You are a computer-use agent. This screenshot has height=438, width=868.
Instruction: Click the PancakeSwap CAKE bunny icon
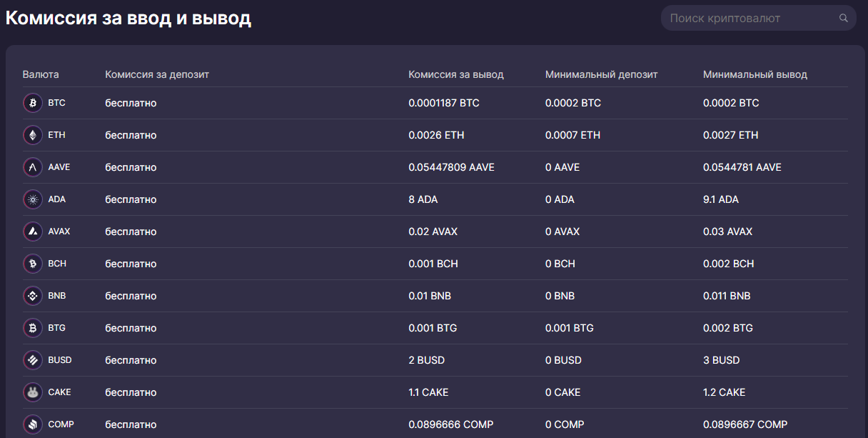33,392
